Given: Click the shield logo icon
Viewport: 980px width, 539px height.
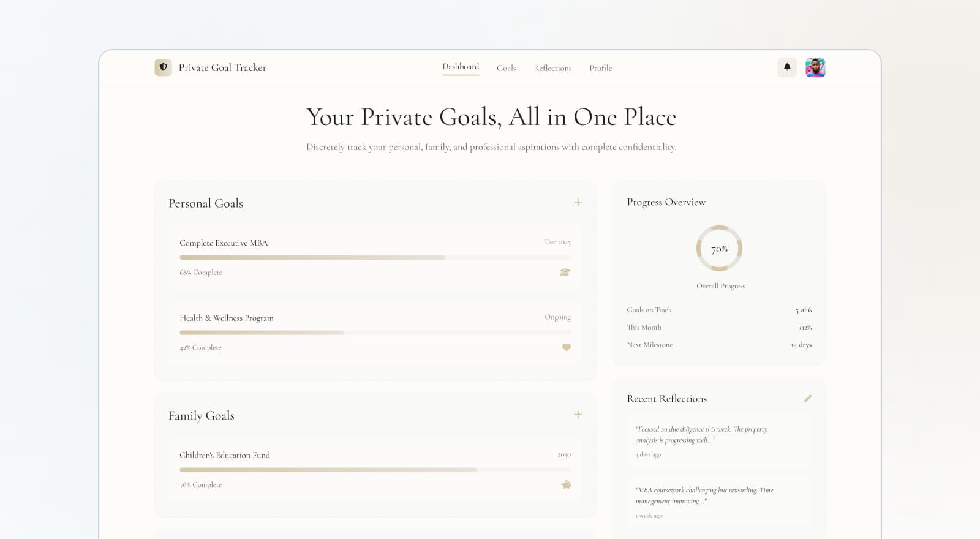Looking at the screenshot, I should 163,67.
